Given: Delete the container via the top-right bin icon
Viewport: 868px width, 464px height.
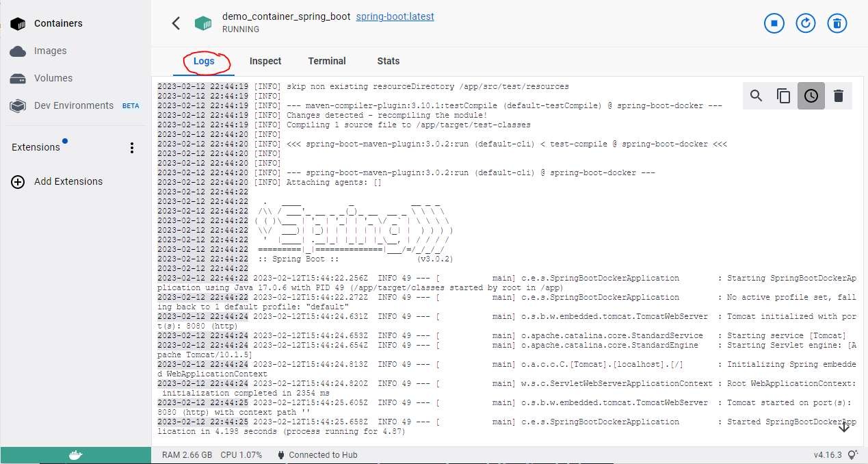Looking at the screenshot, I should pyautogui.click(x=837, y=23).
